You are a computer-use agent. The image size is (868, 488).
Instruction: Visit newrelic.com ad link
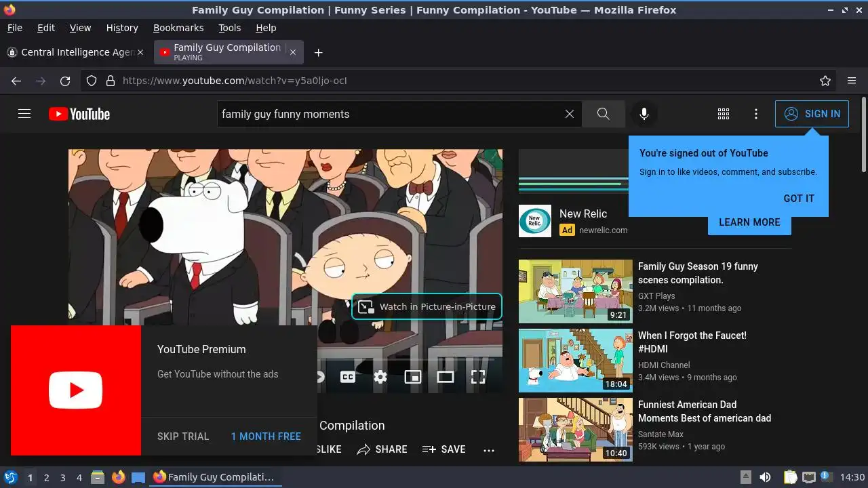coord(603,230)
